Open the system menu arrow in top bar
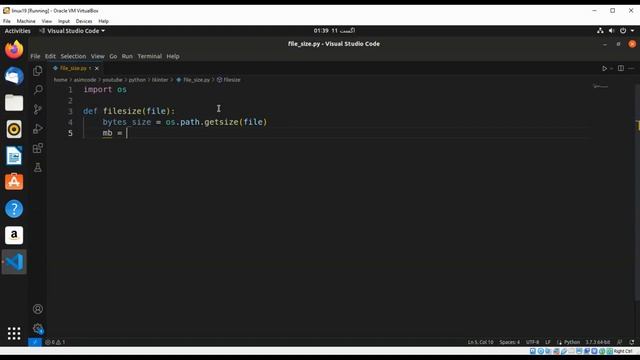640x360 pixels. [633, 31]
